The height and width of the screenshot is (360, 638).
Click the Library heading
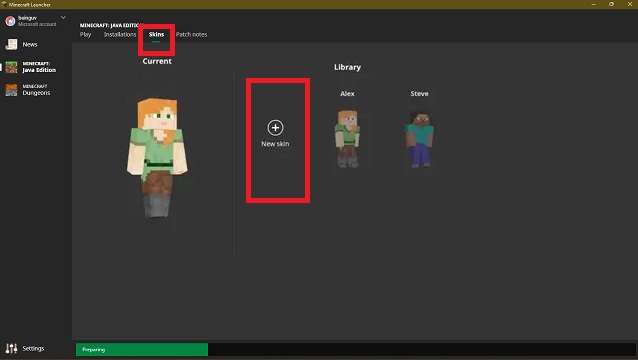pyautogui.click(x=347, y=67)
